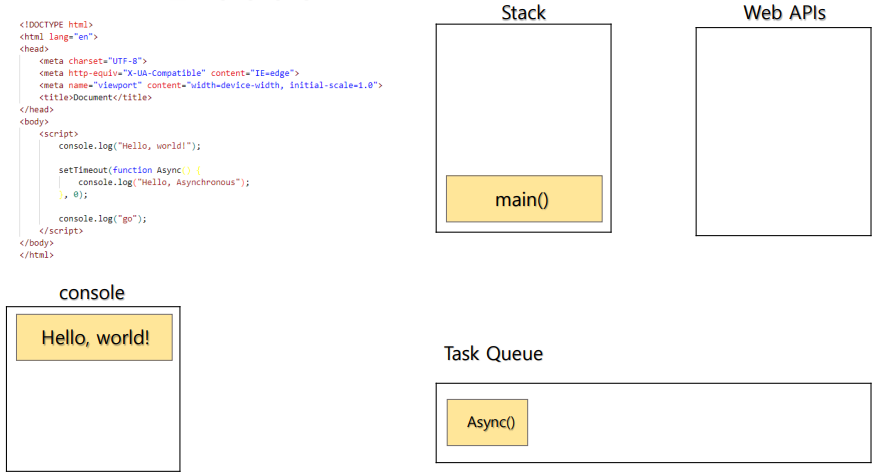The height and width of the screenshot is (475, 879).
Task: Click the main() block in the Stack
Action: tap(524, 199)
